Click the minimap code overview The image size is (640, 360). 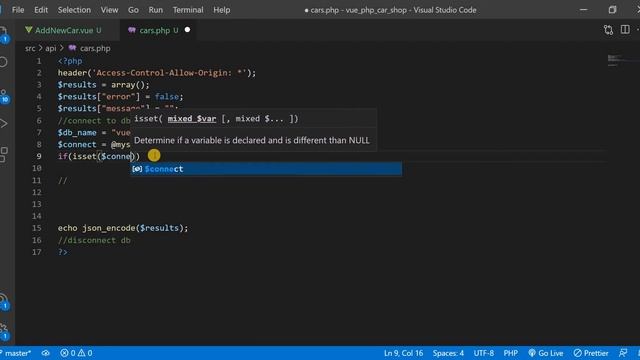click(x=616, y=60)
